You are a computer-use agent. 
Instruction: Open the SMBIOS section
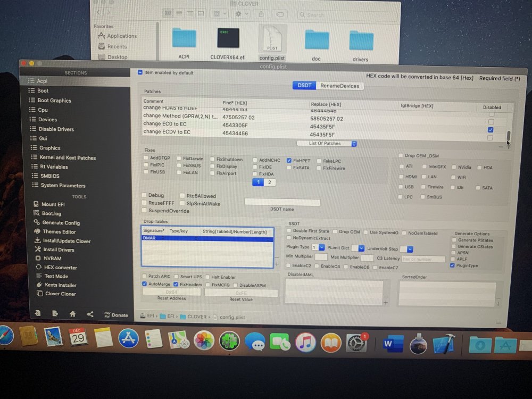coord(49,176)
